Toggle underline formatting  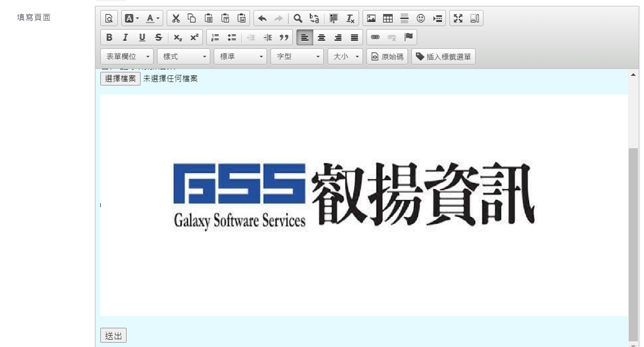(142, 37)
